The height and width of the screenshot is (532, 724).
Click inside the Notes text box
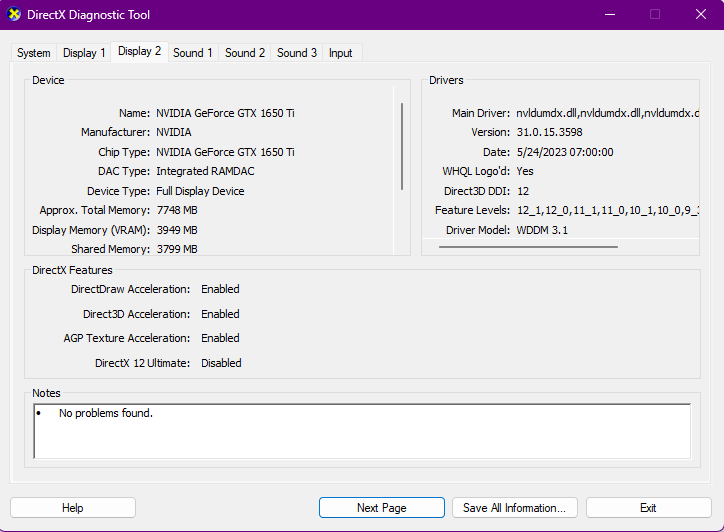pyautogui.click(x=362, y=431)
